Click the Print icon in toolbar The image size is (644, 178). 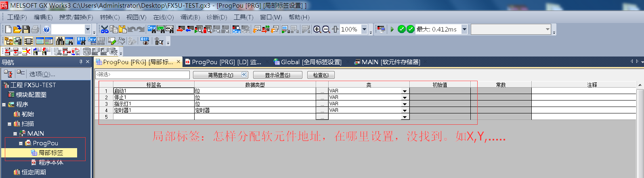(x=35, y=29)
